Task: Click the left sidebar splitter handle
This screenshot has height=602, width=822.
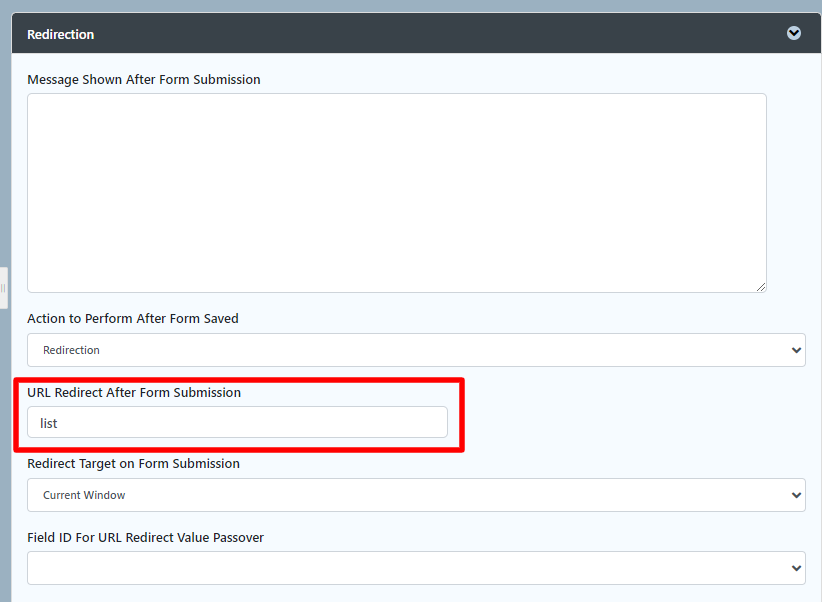Action: point(3,288)
